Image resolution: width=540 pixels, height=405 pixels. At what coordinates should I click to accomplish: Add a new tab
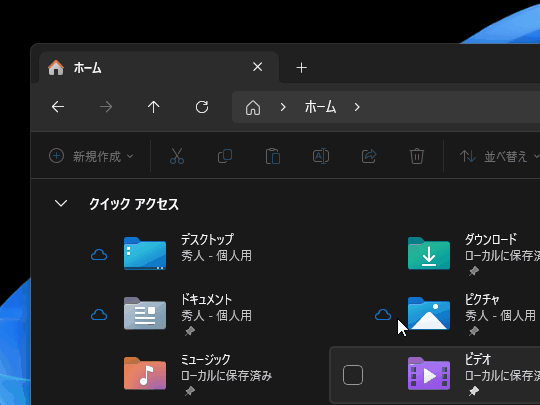pos(302,68)
